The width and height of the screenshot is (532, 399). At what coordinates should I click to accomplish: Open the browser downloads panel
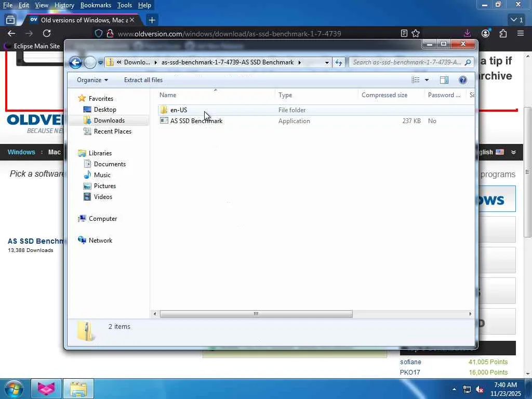(467, 33)
